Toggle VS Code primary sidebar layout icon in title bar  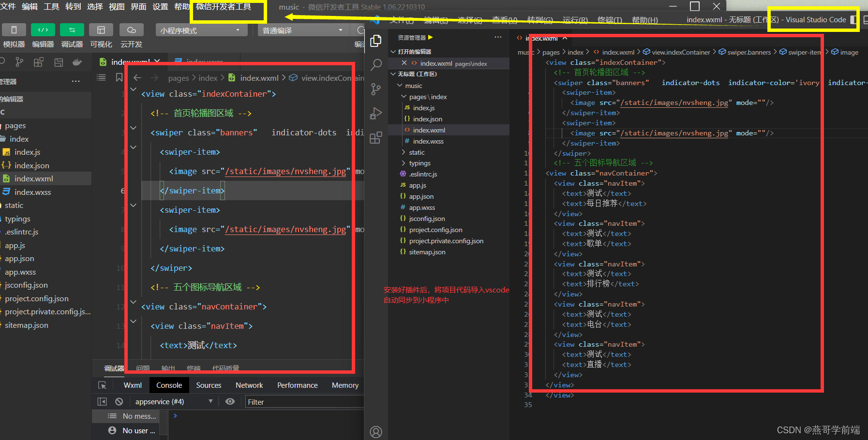pos(854,20)
